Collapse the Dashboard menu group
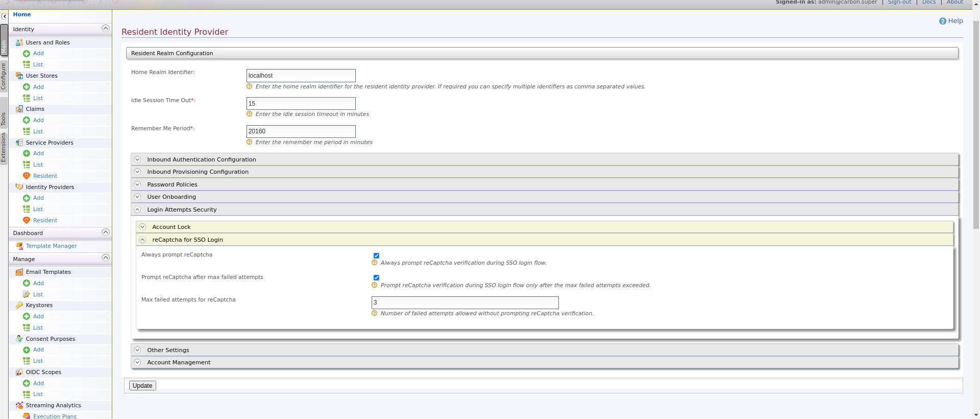The width and height of the screenshot is (980, 419). tap(106, 232)
